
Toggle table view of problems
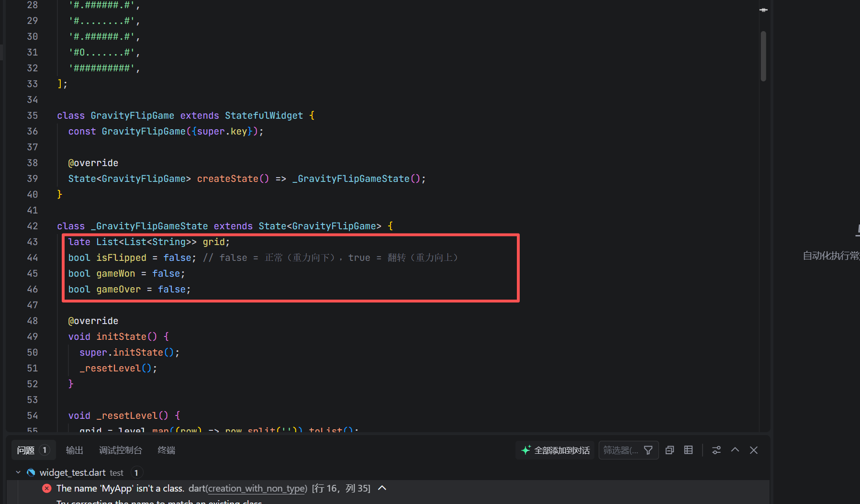click(x=689, y=450)
